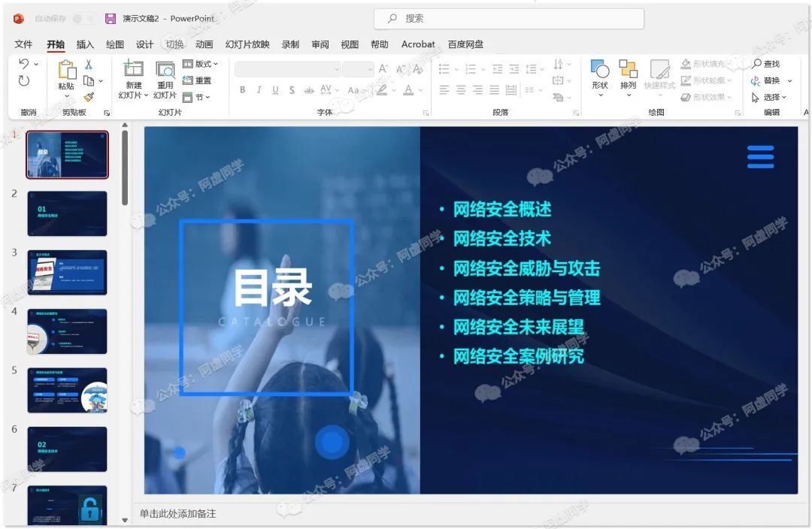
Task: Justify text in paragraph group
Action: (494, 90)
